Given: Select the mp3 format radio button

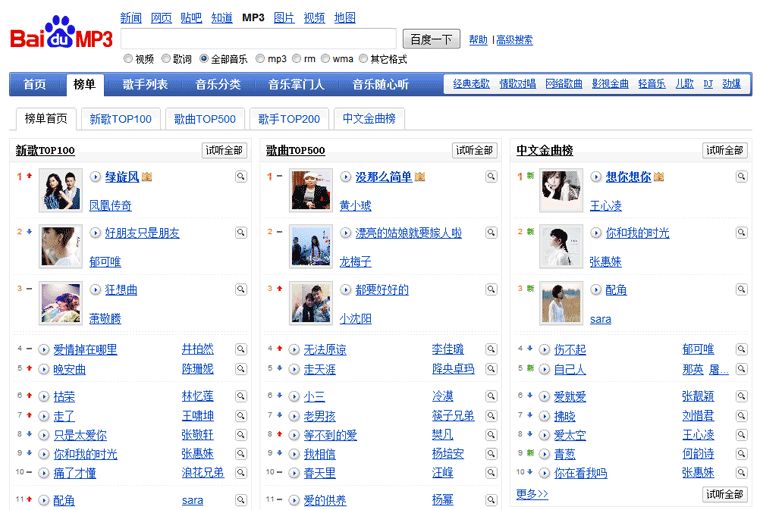Looking at the screenshot, I should 260,59.
